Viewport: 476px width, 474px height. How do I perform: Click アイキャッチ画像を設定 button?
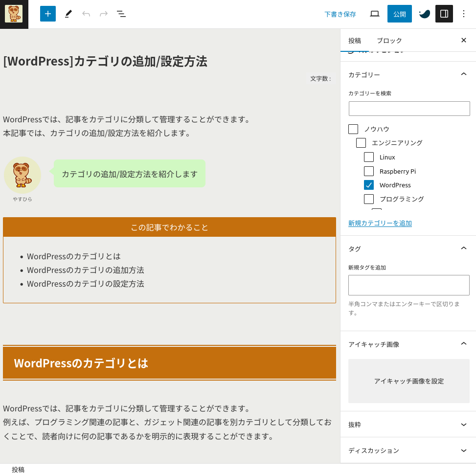[x=409, y=381]
